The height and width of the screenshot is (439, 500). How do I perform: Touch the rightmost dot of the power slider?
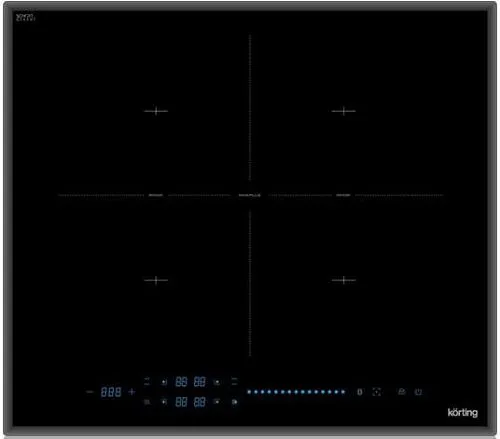click(x=343, y=392)
